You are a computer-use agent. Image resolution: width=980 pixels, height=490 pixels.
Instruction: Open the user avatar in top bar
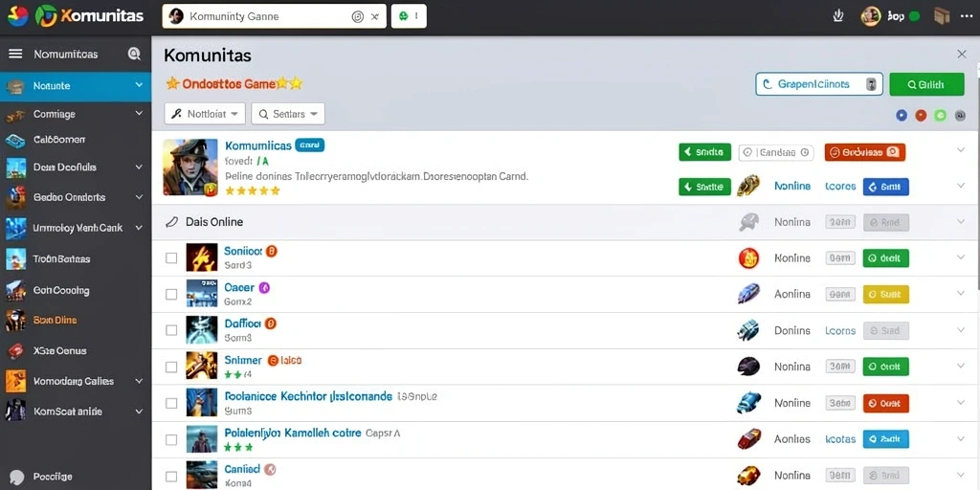click(x=871, y=16)
